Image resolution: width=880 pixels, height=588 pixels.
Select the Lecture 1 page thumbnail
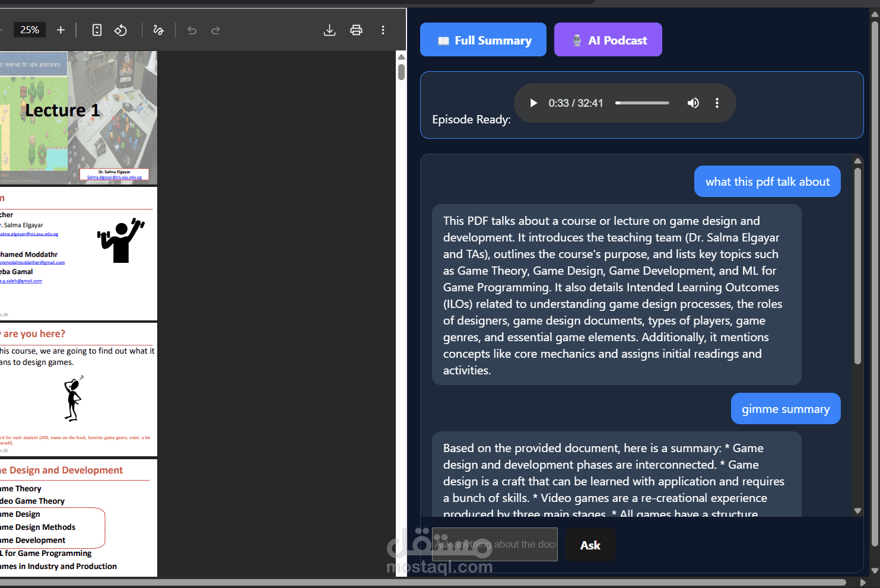[x=77, y=117]
